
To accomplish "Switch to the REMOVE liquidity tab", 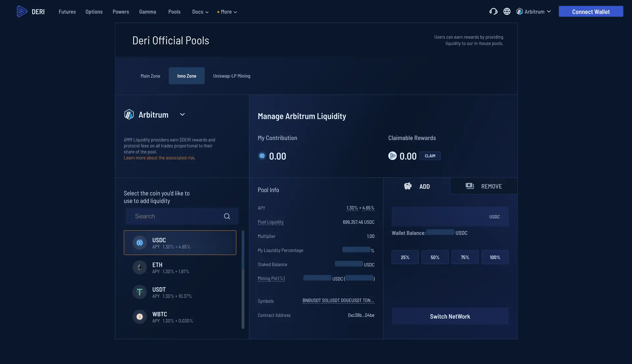I will pos(484,186).
